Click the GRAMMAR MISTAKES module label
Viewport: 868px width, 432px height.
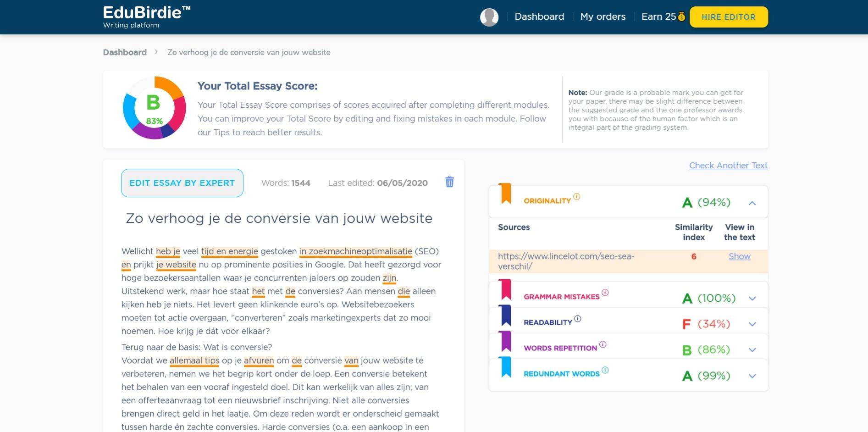click(x=562, y=297)
